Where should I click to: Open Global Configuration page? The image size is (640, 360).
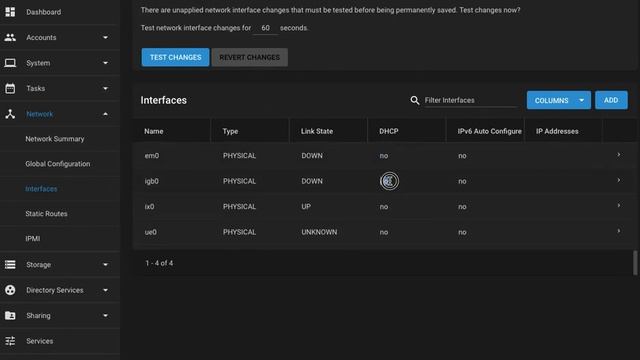point(58,164)
